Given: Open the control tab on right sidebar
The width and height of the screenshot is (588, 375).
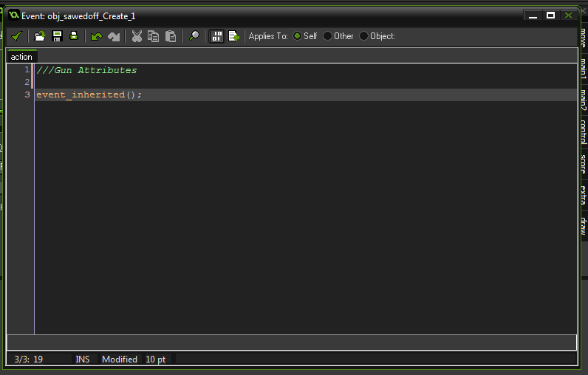Looking at the screenshot, I should click(583, 132).
